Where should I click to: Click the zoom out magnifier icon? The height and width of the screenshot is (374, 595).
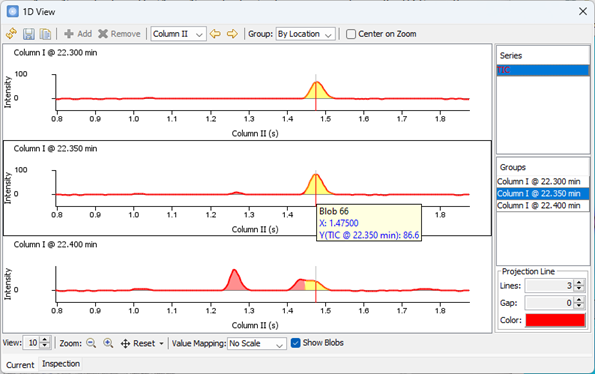pos(91,343)
